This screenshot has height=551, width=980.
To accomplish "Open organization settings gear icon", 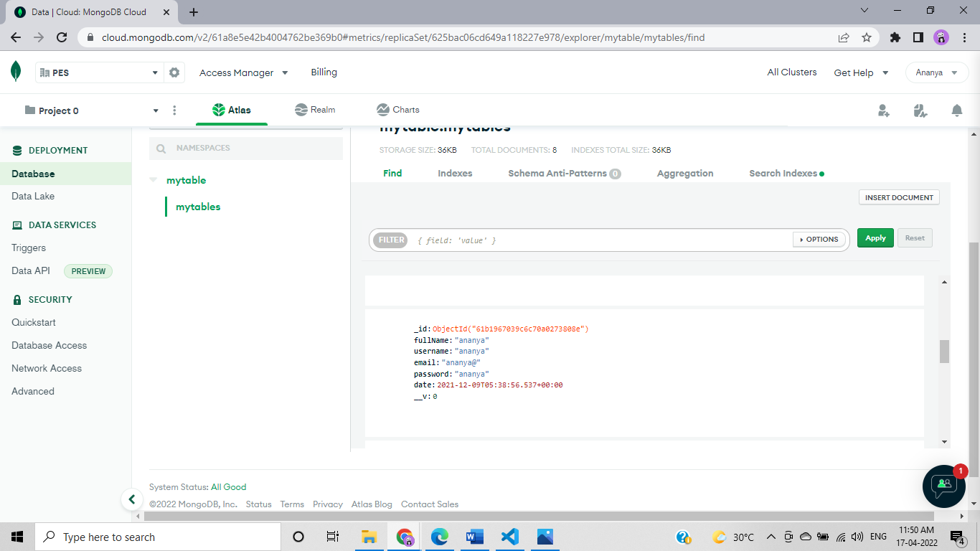I will pos(174,72).
